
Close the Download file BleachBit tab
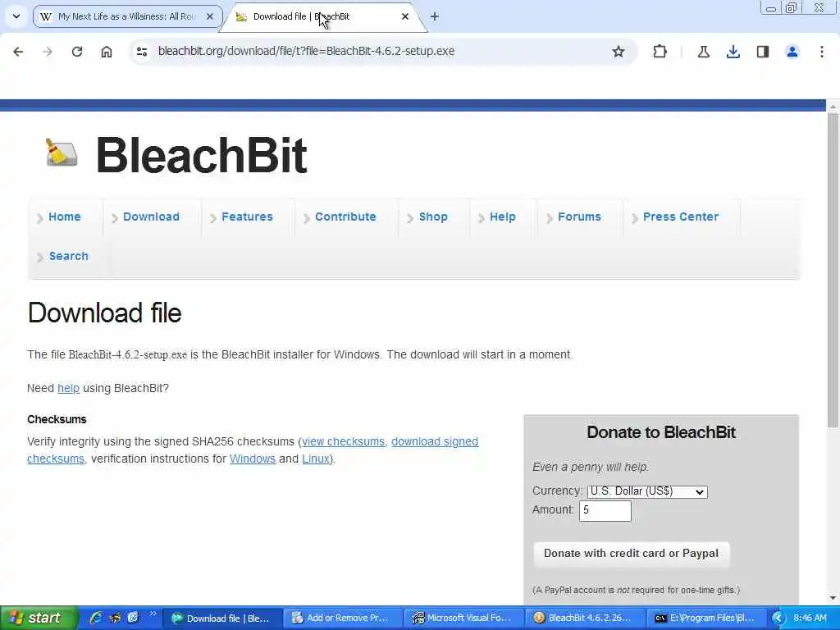[x=405, y=16]
